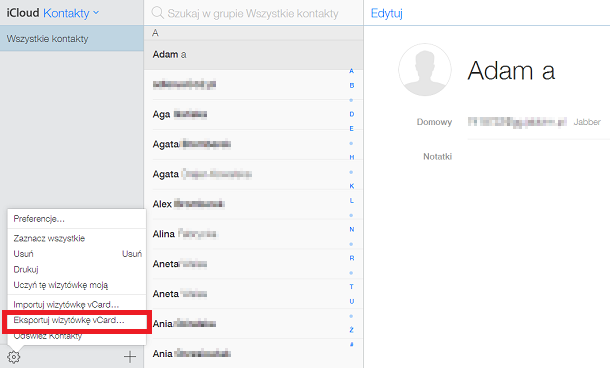Select Eksportuj wizytówkę vCard...
The width and height of the screenshot is (610, 368).
(77, 320)
